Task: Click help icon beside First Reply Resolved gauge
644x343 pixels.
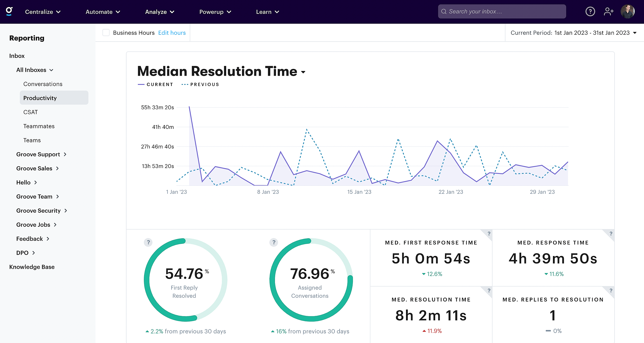Action: [148, 242]
